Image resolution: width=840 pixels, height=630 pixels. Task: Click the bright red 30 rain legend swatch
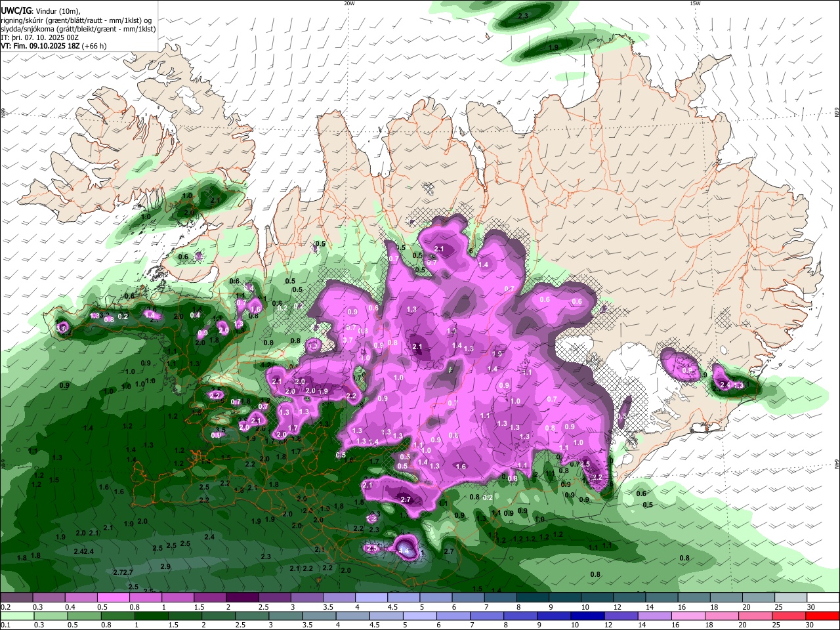coord(822,616)
